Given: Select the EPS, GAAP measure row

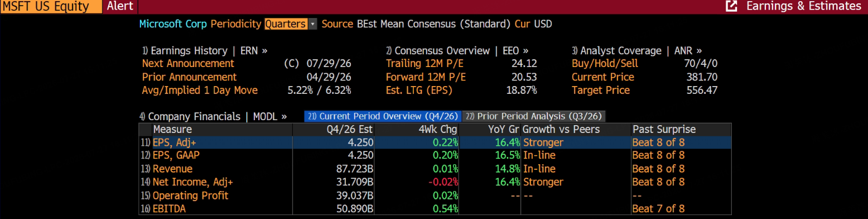Looking at the screenshot, I should [435, 155].
